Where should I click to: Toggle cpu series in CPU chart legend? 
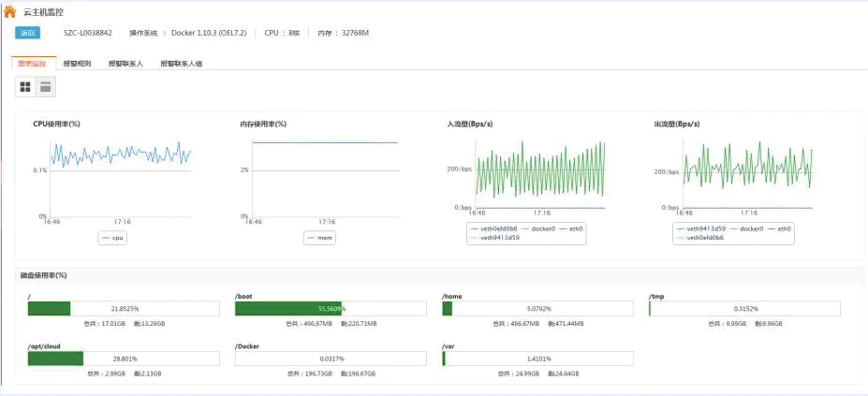[x=112, y=238]
